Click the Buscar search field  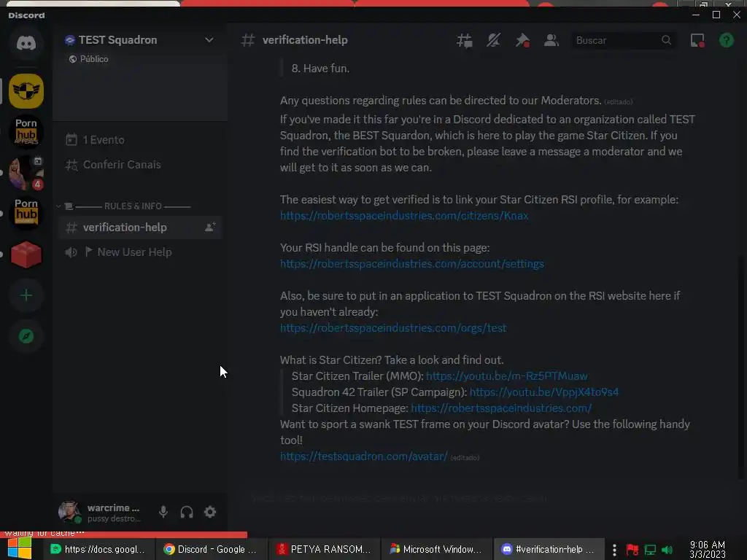point(624,41)
